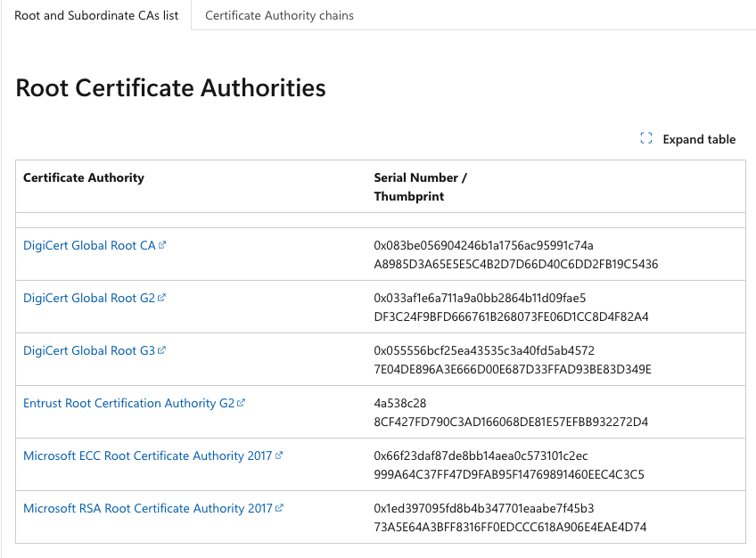This screenshot has width=756, height=558.
Task: Click the Expand table text label
Action: point(699,139)
